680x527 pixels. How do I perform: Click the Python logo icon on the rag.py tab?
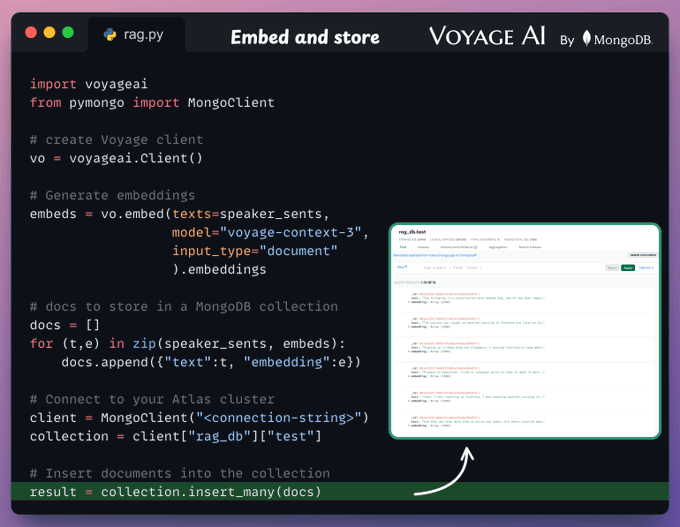pyautogui.click(x=110, y=34)
